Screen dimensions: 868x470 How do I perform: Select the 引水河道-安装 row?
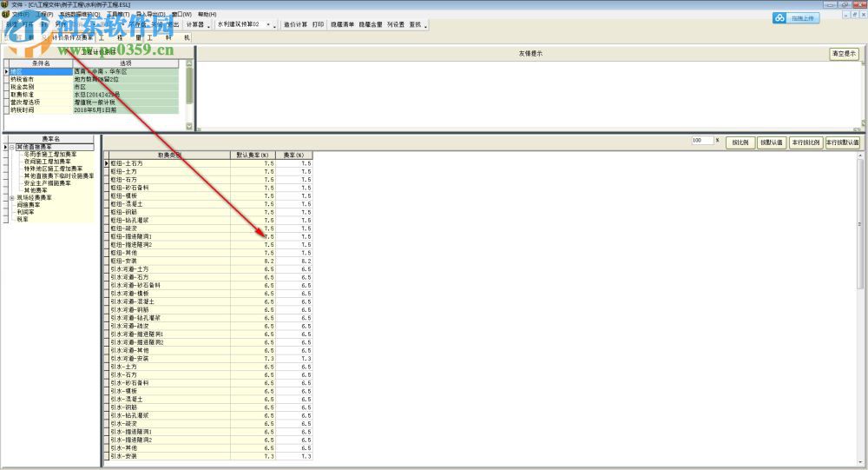point(210,359)
